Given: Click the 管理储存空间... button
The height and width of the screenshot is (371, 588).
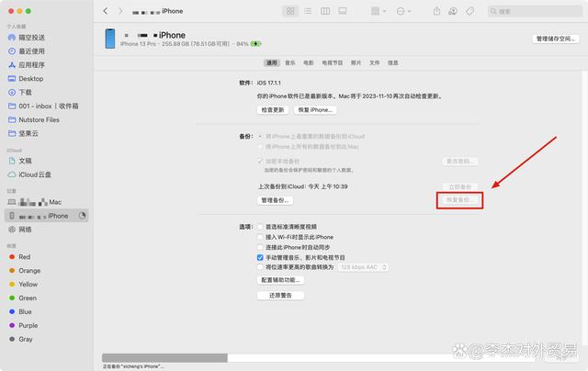Looking at the screenshot, I should click(x=555, y=39).
